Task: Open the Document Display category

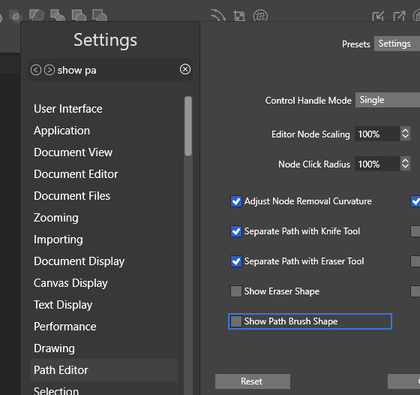Action: coord(79,261)
